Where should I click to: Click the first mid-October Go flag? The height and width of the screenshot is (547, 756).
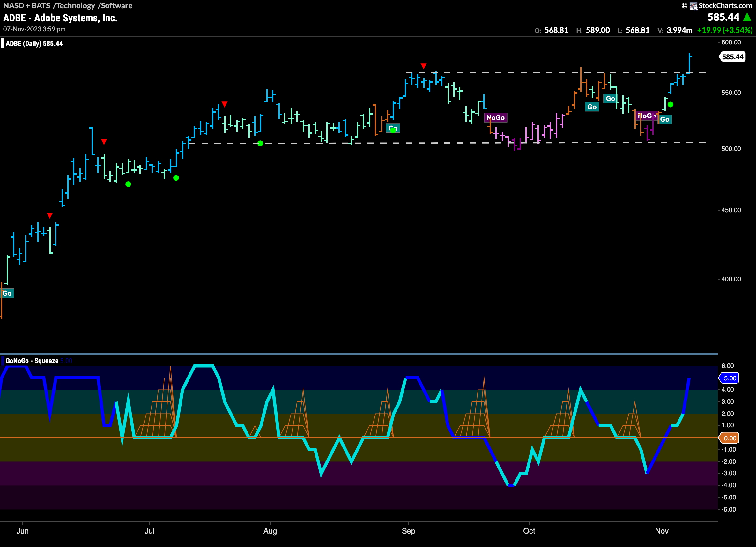coord(592,107)
